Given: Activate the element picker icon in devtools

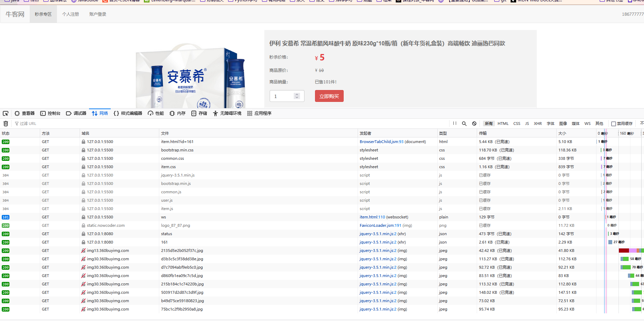Looking at the screenshot, I should (6, 113).
